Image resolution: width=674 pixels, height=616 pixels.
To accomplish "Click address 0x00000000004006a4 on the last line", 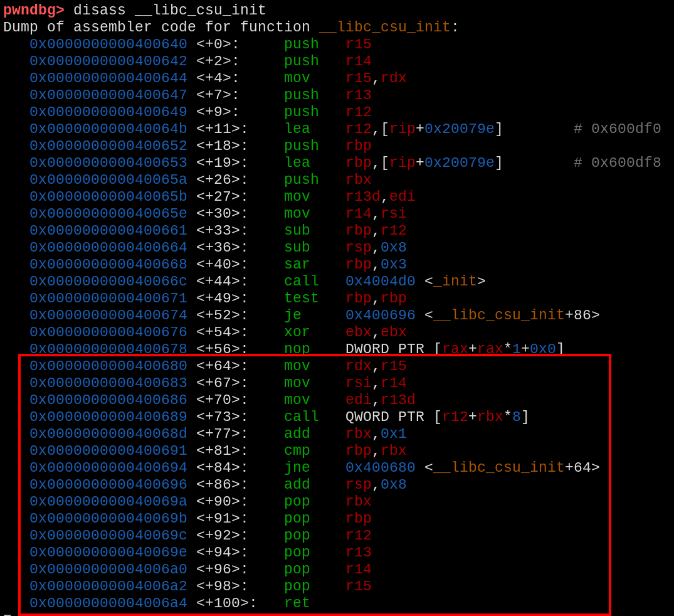I will pos(108,603).
